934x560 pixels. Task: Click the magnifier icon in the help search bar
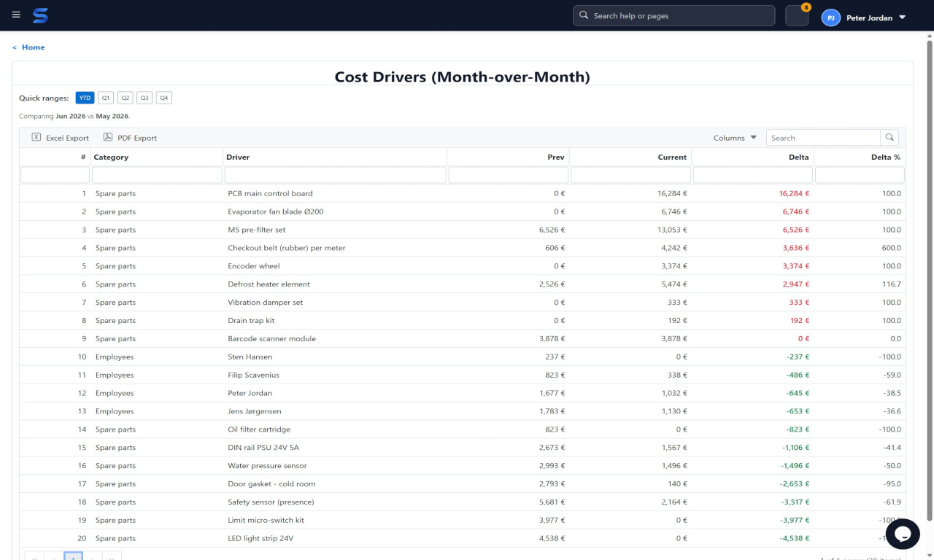(584, 15)
